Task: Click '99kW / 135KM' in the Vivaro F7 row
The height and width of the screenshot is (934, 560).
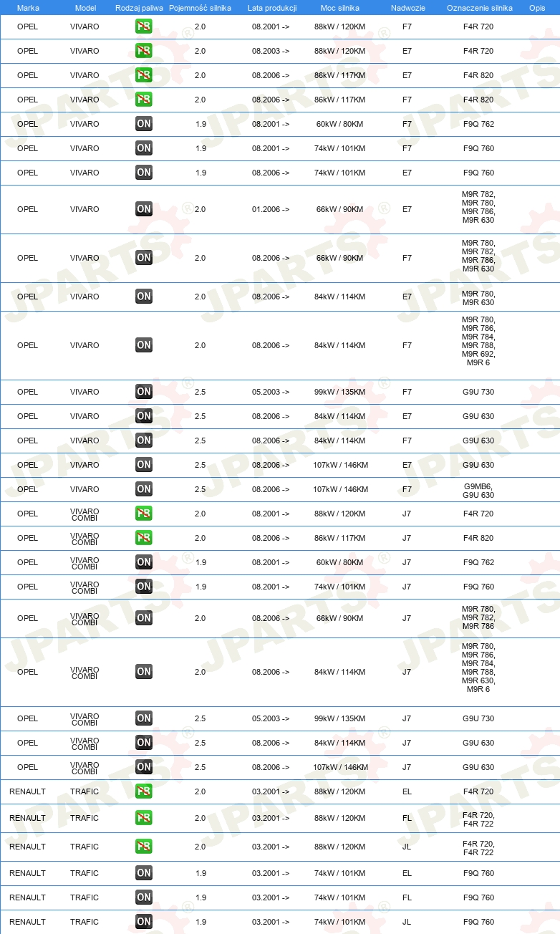Action: click(x=340, y=392)
